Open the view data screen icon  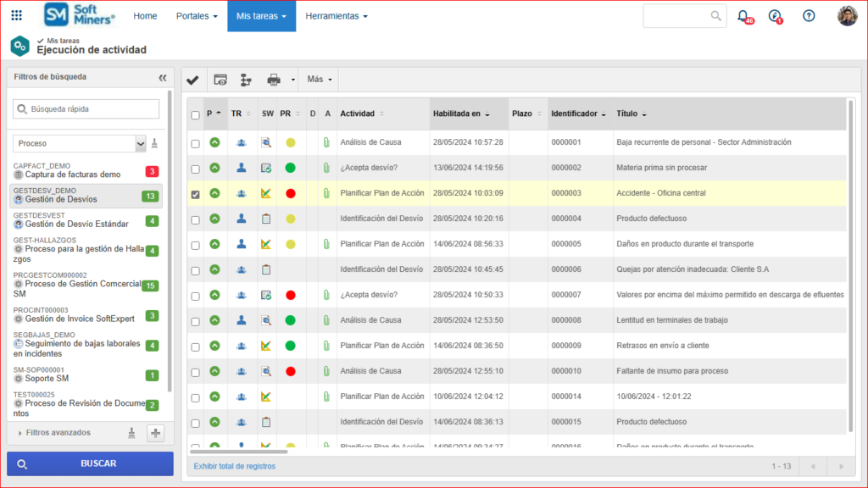(220, 80)
